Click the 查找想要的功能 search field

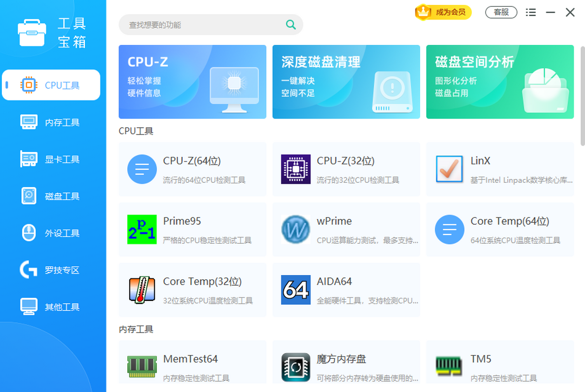[x=211, y=24]
